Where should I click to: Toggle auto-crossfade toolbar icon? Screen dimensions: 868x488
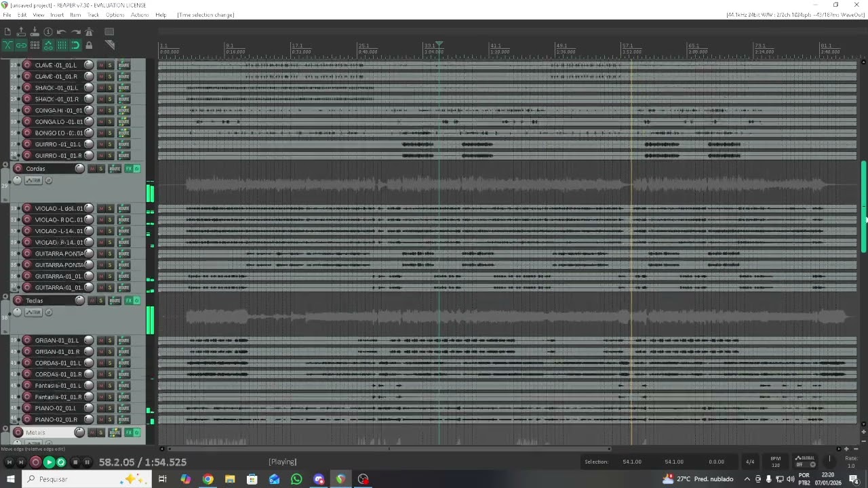[x=7, y=45]
